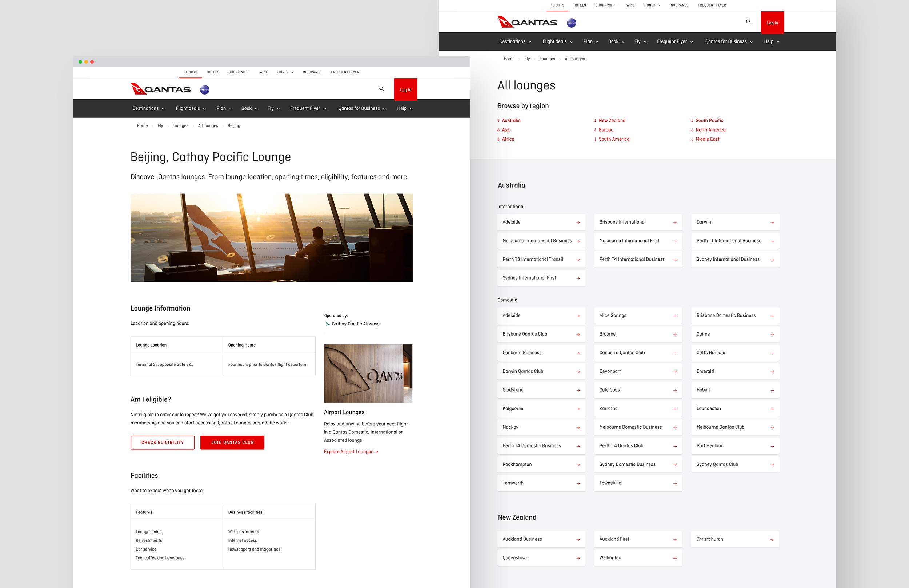The width and height of the screenshot is (909, 588).
Task: Click the arrow on Port Hedland card
Action: (x=772, y=446)
